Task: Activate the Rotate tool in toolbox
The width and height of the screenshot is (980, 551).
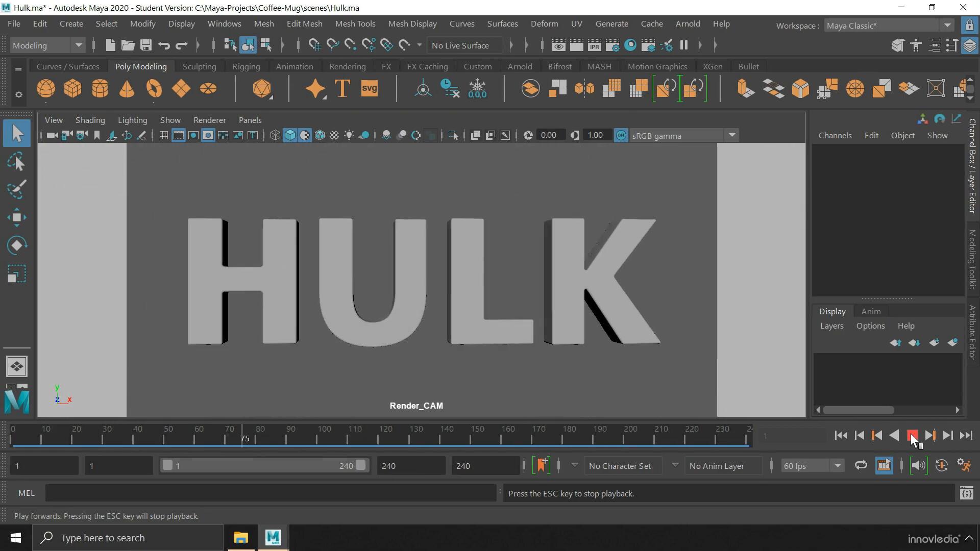Action: (x=16, y=245)
